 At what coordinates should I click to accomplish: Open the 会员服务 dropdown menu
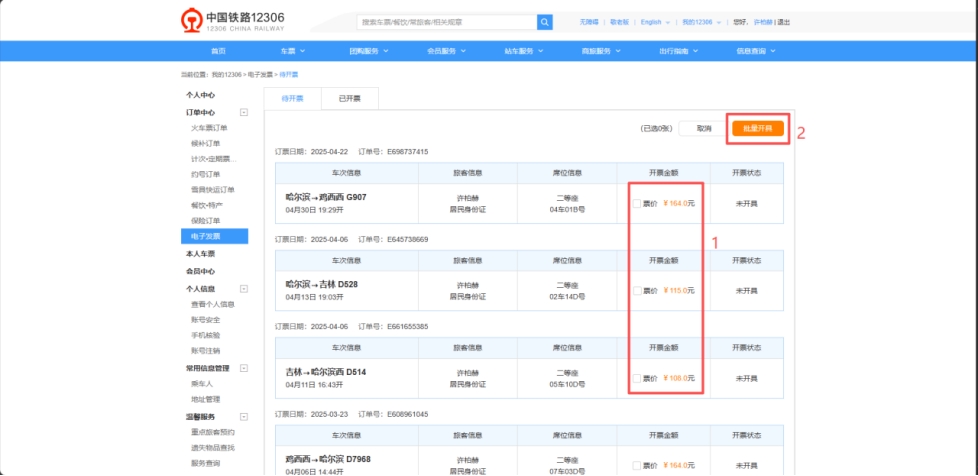pos(447,51)
